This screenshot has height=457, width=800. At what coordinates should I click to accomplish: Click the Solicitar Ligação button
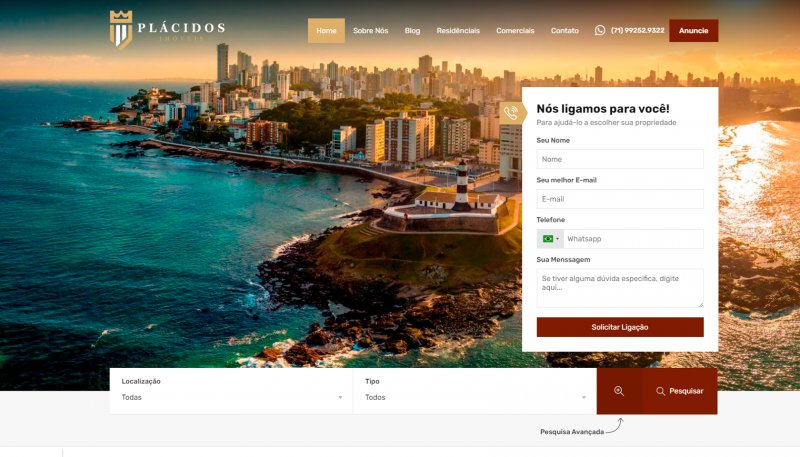coord(620,327)
